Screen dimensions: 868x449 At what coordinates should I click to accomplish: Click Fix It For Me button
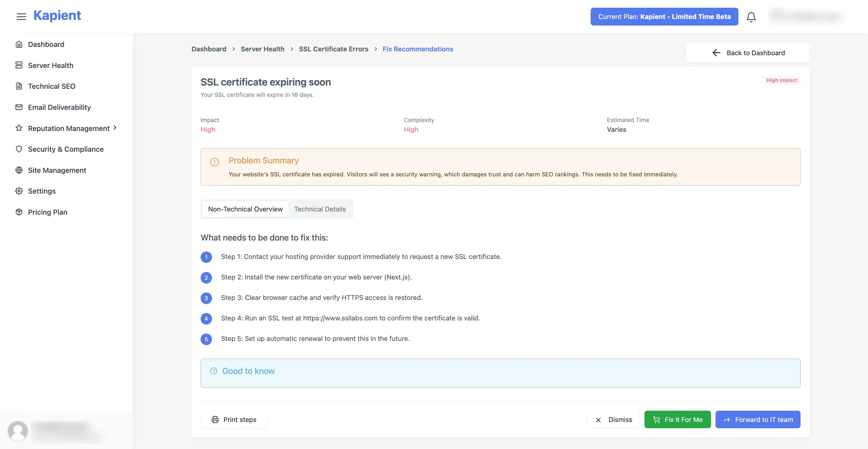coord(677,419)
